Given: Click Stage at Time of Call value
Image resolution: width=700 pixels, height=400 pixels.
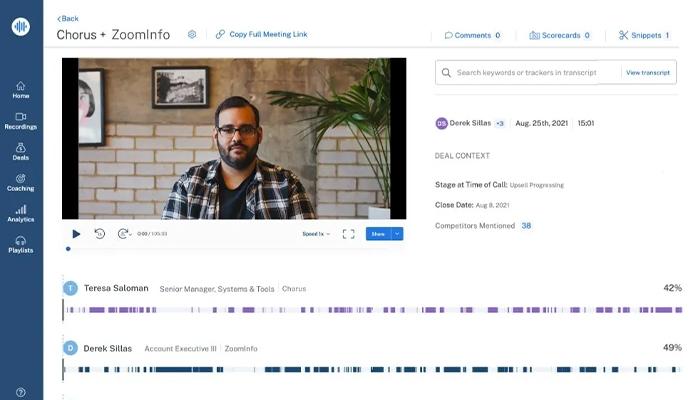Looking at the screenshot, I should [x=537, y=185].
